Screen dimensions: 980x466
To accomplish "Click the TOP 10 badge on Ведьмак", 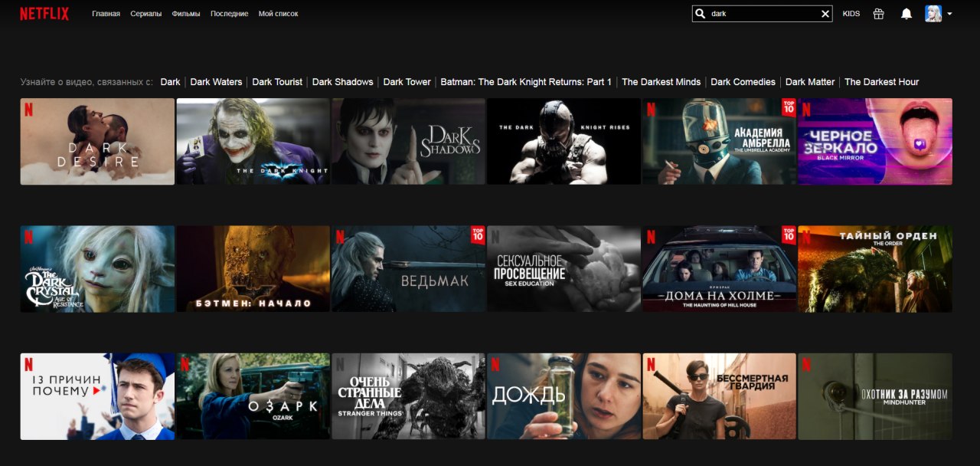I will click(478, 235).
